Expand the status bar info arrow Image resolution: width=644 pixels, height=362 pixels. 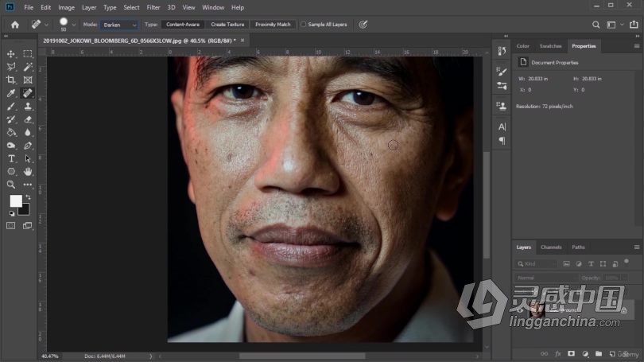150,356
